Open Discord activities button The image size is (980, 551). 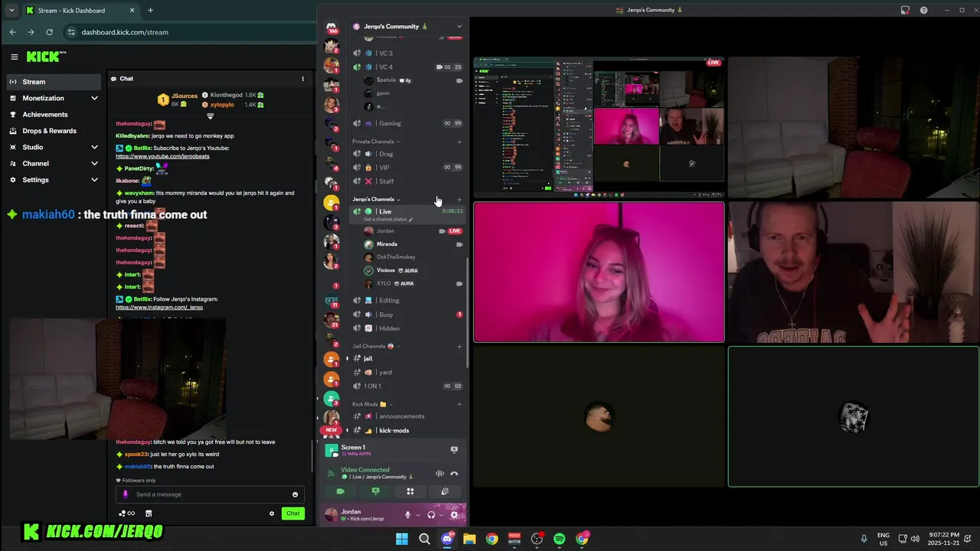(x=410, y=491)
